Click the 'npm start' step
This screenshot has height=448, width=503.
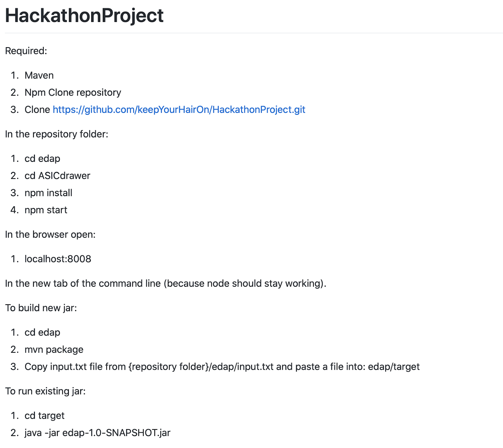46,210
